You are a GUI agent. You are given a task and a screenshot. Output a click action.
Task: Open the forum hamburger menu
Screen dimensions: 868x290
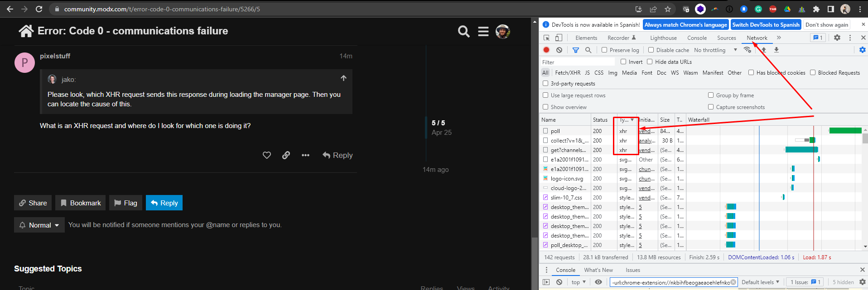[x=483, y=31]
